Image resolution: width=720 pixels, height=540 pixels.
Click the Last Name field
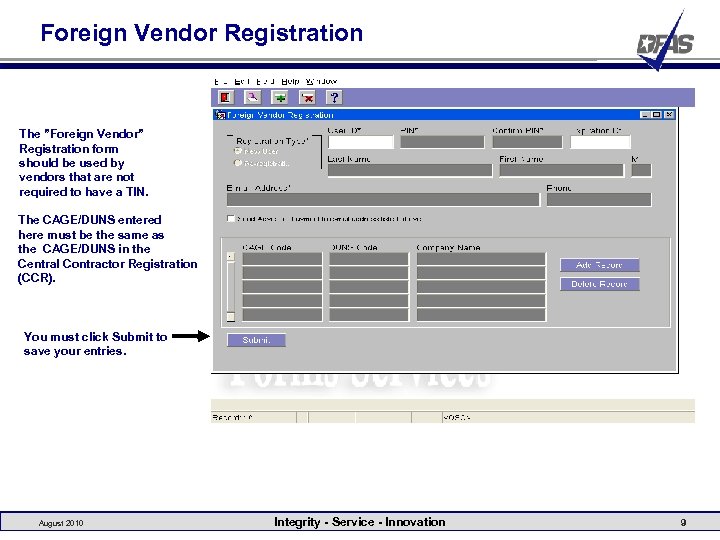point(410,170)
